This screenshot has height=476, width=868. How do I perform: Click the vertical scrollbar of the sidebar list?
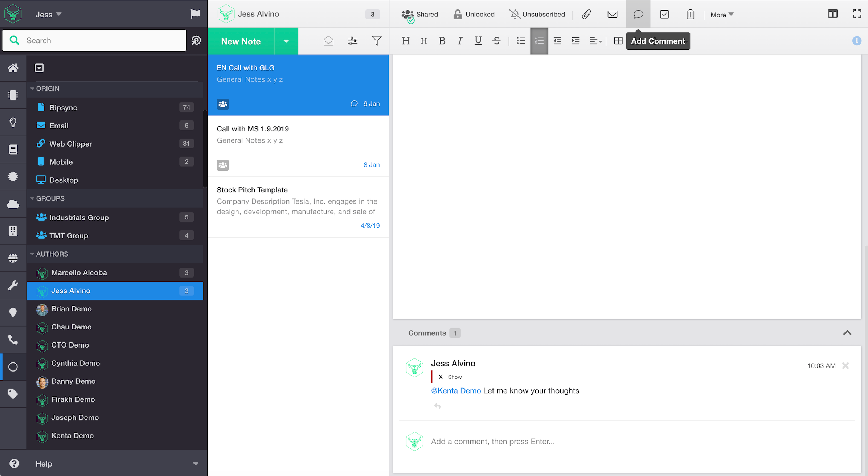[205, 149]
